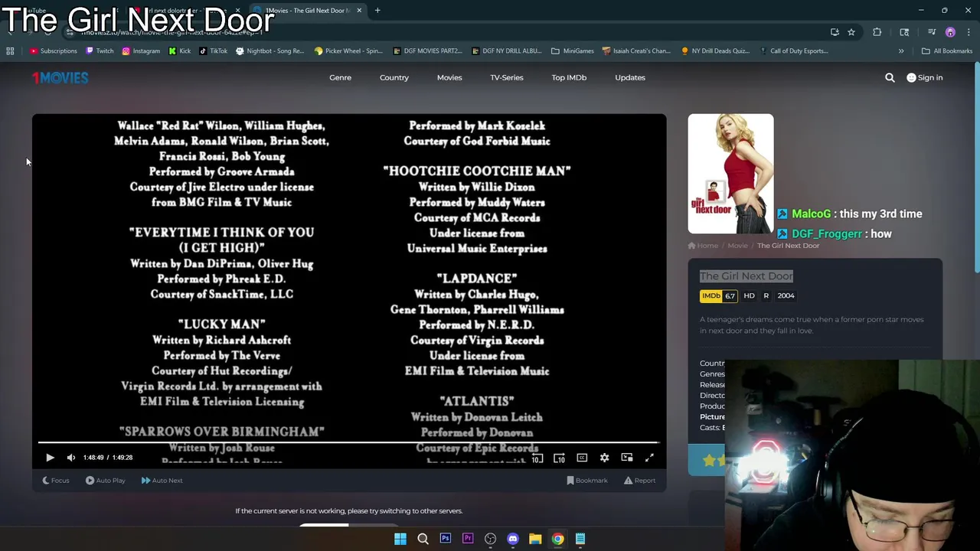Viewport: 980px width, 551px height.
Task: Toggle the Auto Next option
Action: pyautogui.click(x=162, y=481)
